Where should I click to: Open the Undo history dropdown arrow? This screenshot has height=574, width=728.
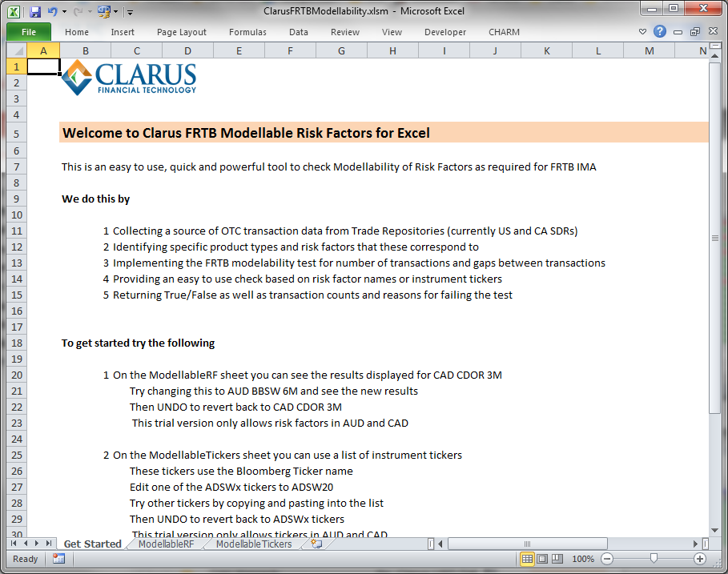point(64,11)
